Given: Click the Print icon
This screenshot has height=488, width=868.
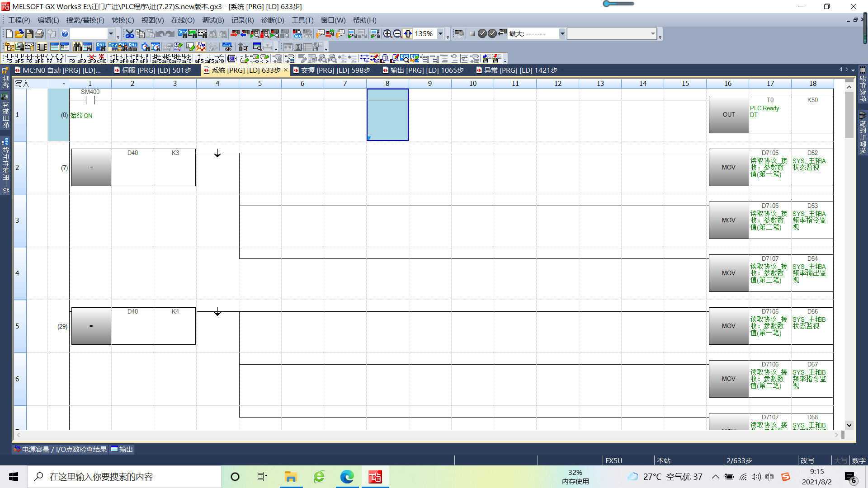Looking at the screenshot, I should [x=39, y=34].
